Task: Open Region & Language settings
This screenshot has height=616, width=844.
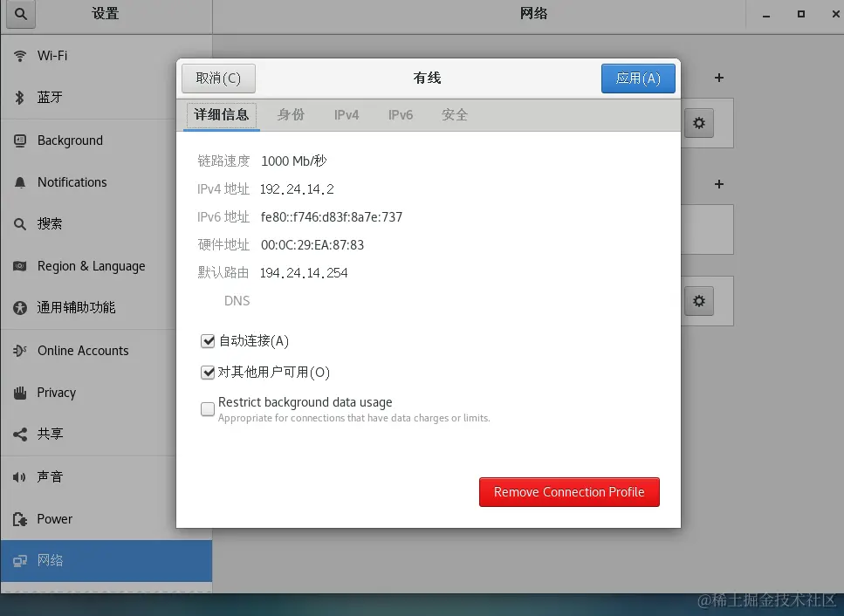Action: [x=106, y=266]
